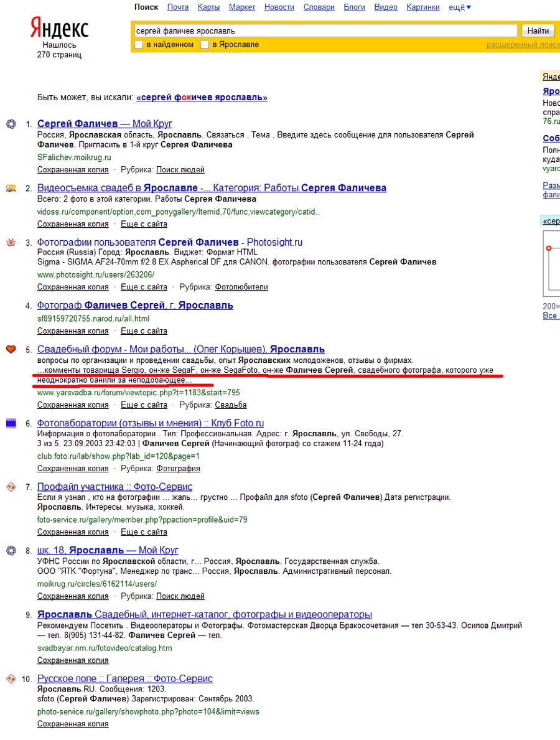
Task: Click the 'Нашлось 270 страниц' text
Action: [60, 50]
